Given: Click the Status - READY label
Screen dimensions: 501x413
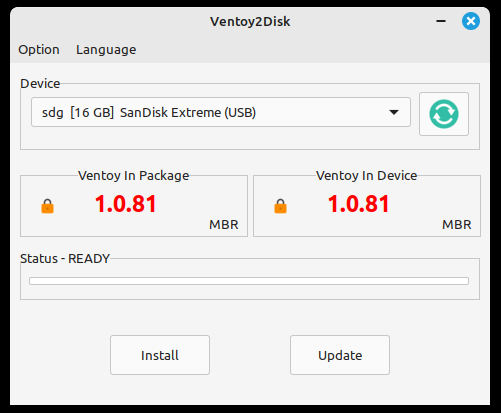Looking at the screenshot, I should click(x=65, y=259).
